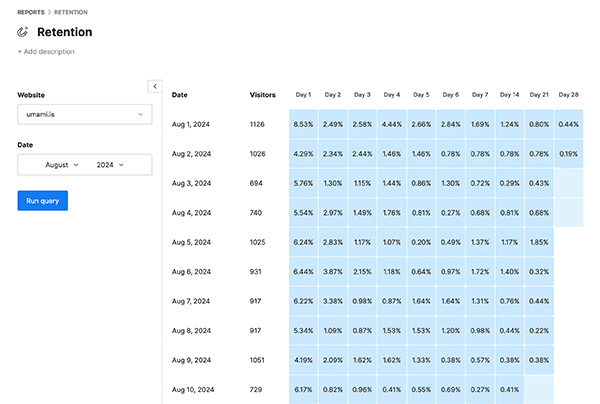This screenshot has width=600, height=404.
Task: Click the Date column header
Action: (x=180, y=95)
